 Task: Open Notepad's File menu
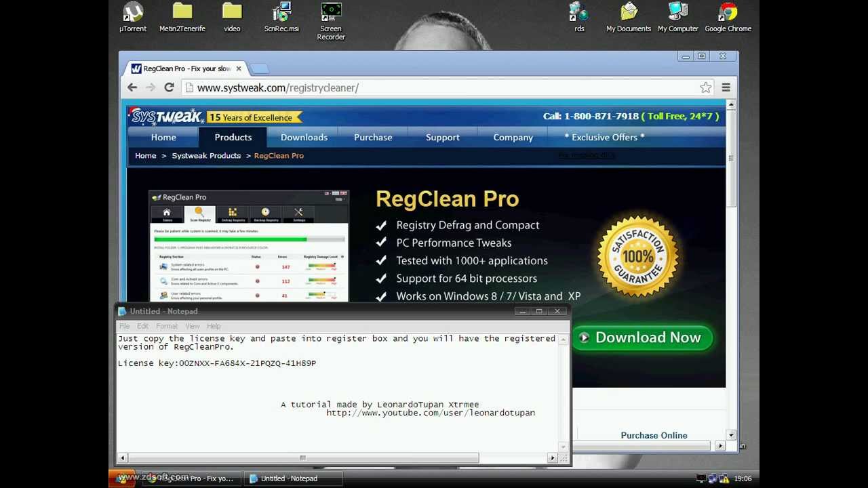coord(125,326)
